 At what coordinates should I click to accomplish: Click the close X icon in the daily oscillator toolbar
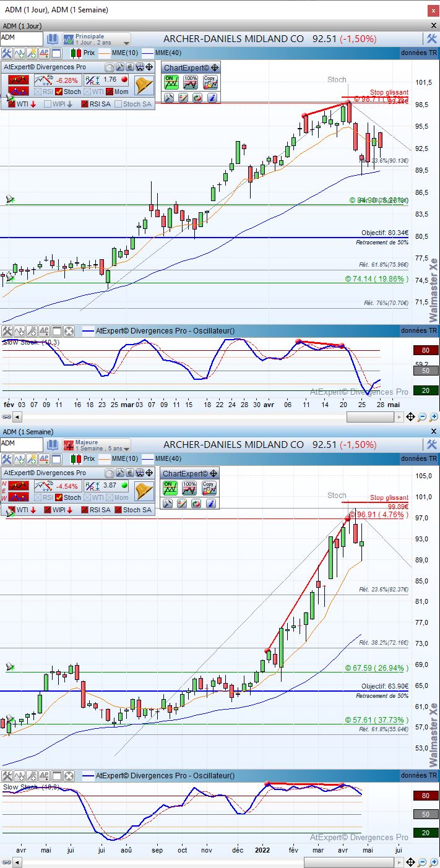click(69, 331)
